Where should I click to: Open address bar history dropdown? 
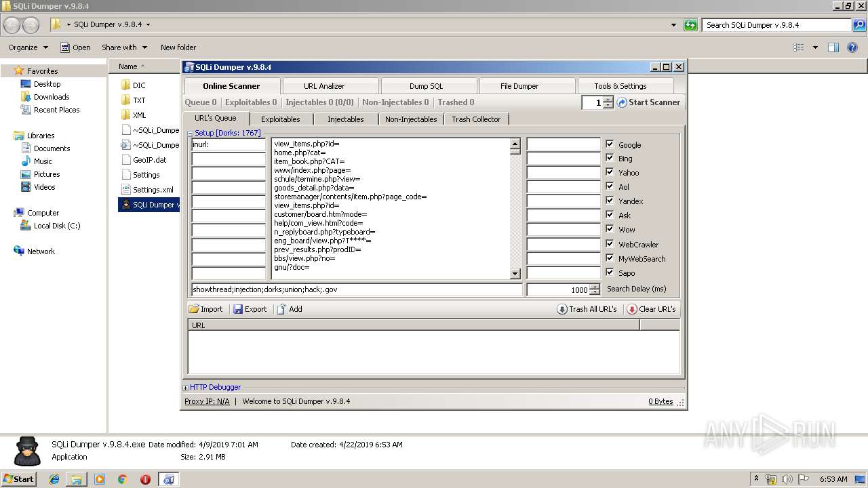[673, 25]
